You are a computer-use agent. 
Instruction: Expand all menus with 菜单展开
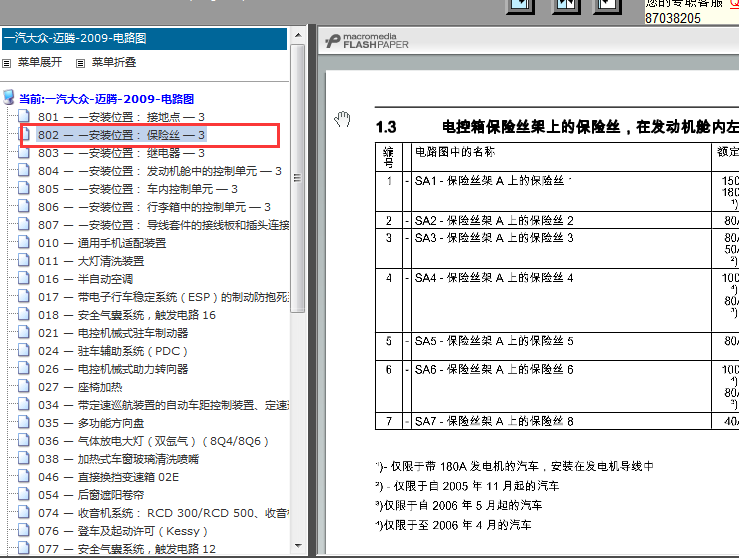point(40,62)
